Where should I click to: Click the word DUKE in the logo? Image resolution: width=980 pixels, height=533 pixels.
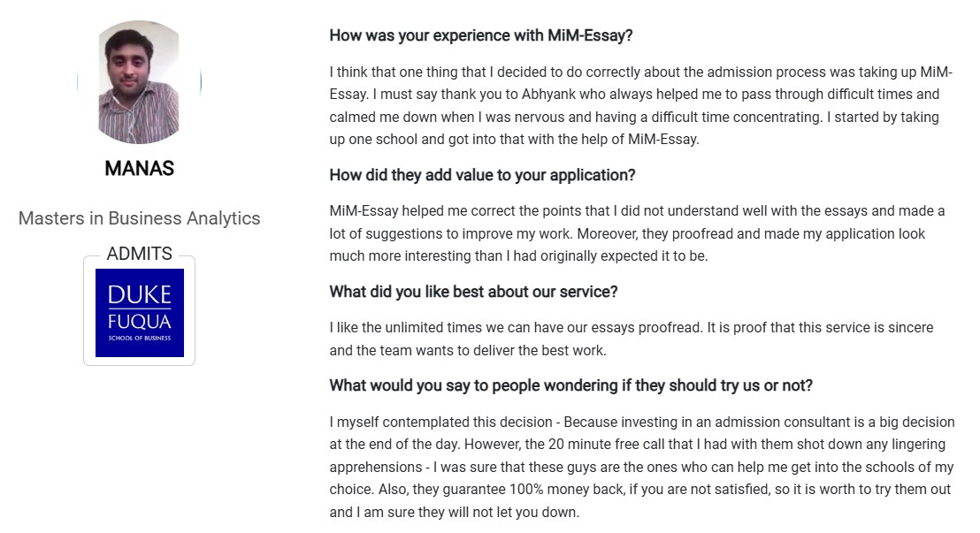click(140, 295)
